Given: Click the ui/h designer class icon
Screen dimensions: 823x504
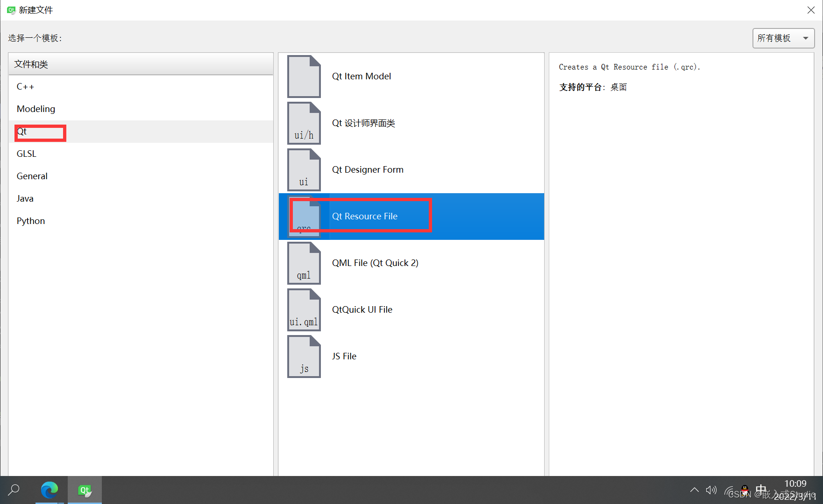Looking at the screenshot, I should (304, 123).
